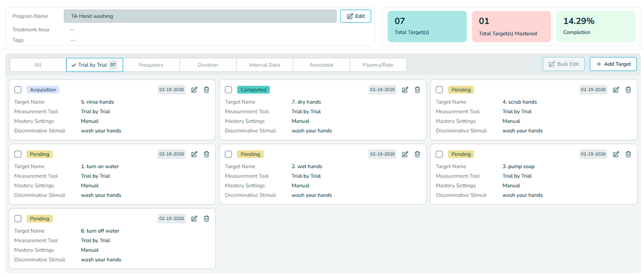This screenshot has height=277, width=644.
Task: Click the Program Name field TA Hand washing
Action: pyautogui.click(x=199, y=16)
